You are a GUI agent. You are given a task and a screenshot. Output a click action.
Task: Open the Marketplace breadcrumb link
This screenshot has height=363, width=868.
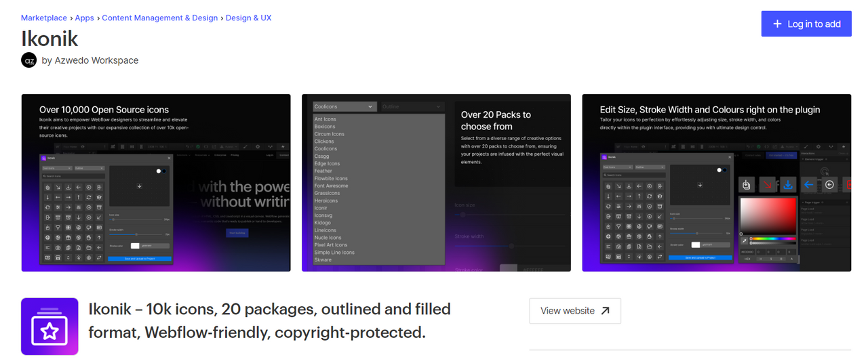click(x=44, y=18)
